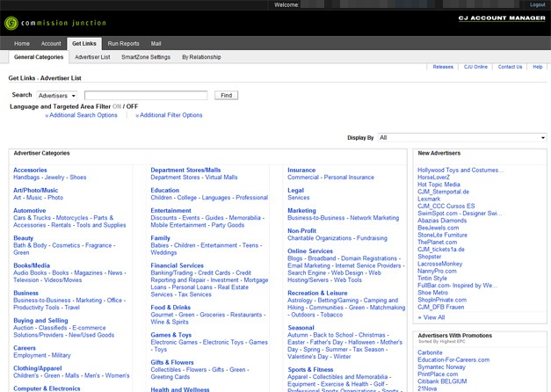Click the Commission Junction logo icon

click(x=11, y=23)
